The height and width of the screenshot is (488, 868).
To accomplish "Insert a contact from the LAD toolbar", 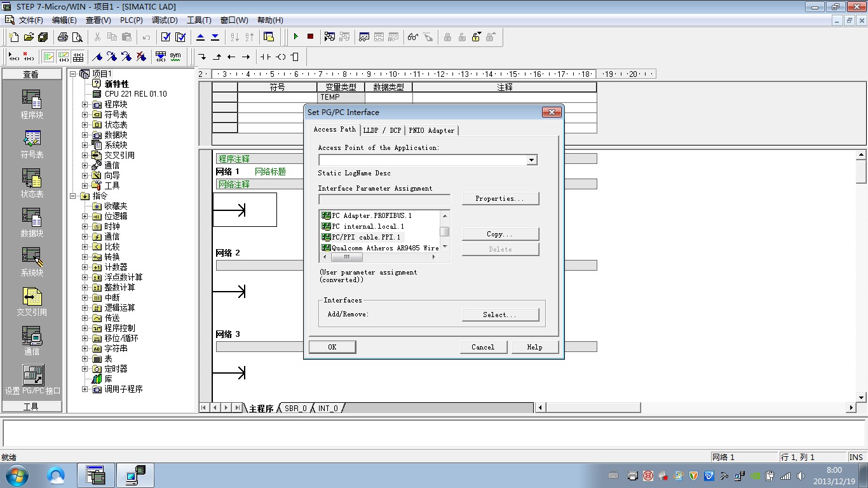I will tap(266, 57).
